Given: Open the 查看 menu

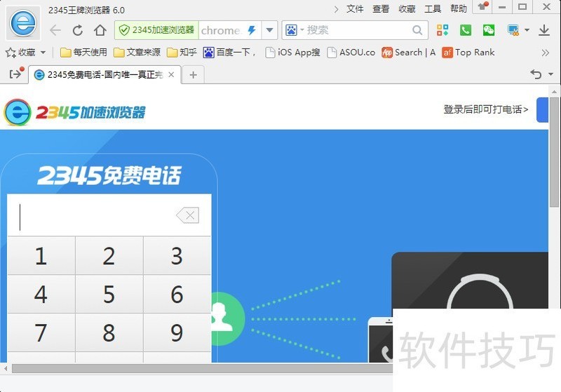Looking at the screenshot, I should (381, 8).
